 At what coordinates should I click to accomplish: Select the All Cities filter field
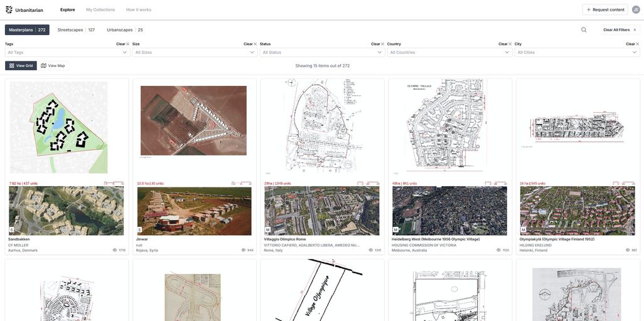click(x=576, y=53)
